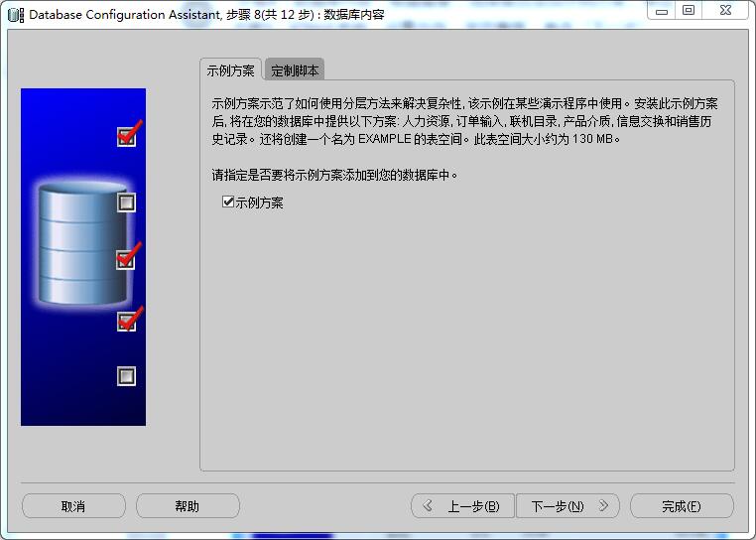This screenshot has width=756, height=540.
Task: Proceed with 下一步(N) button
Action: [x=567, y=505]
